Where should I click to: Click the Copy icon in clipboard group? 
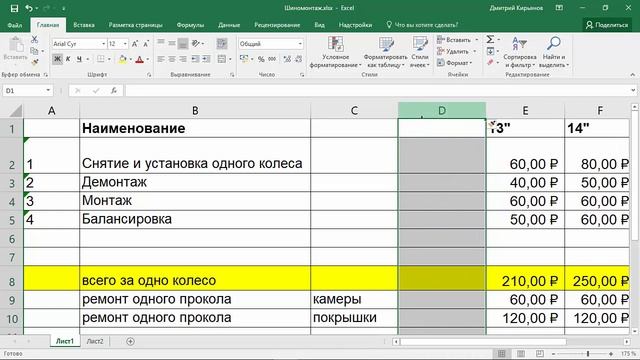34,51
